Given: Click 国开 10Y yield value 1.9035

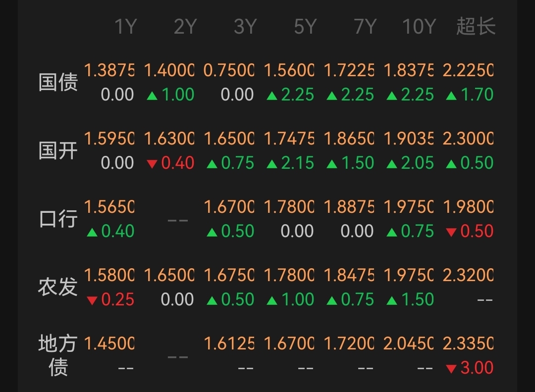Looking at the screenshot, I should point(409,139).
